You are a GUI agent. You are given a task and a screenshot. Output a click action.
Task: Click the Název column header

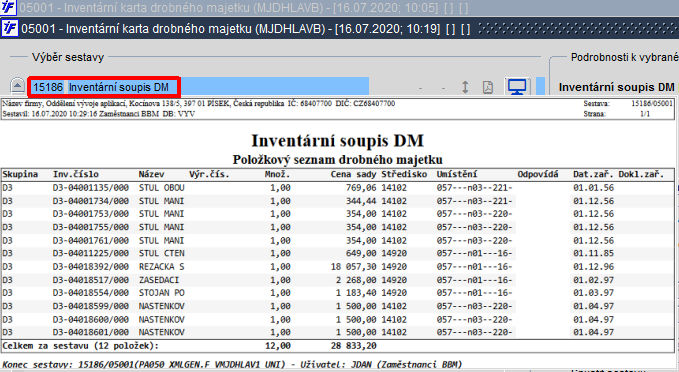[x=152, y=175]
